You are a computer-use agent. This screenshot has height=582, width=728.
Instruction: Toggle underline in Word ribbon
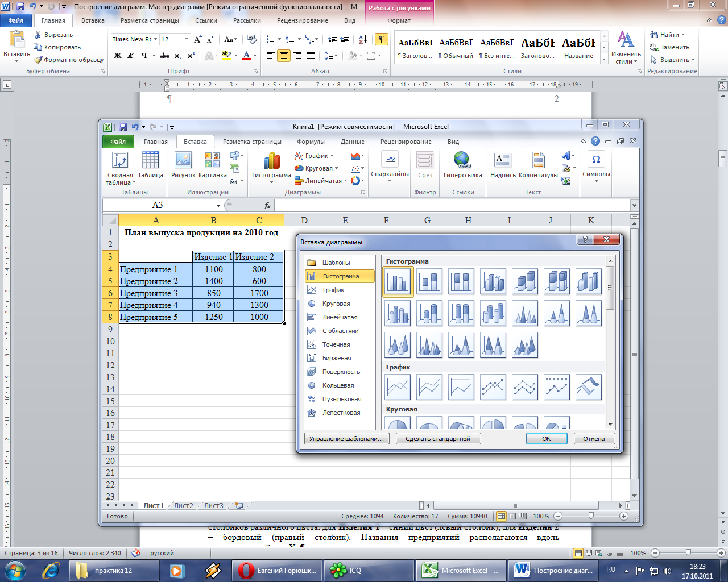144,56
